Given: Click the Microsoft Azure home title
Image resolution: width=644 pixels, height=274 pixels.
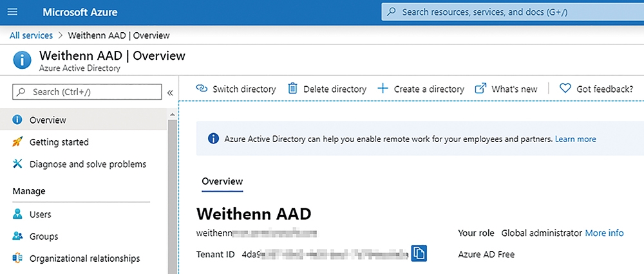Looking at the screenshot, I should 80,12.
